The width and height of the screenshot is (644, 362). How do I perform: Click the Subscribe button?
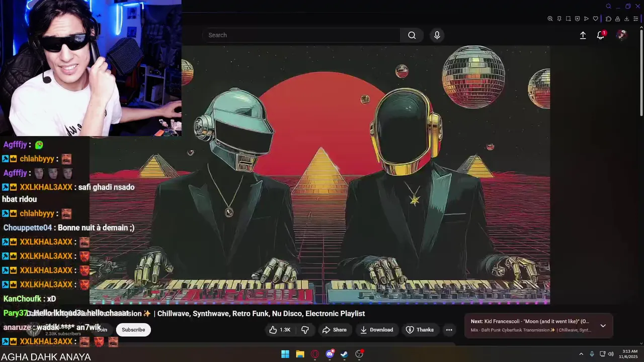coord(133,330)
